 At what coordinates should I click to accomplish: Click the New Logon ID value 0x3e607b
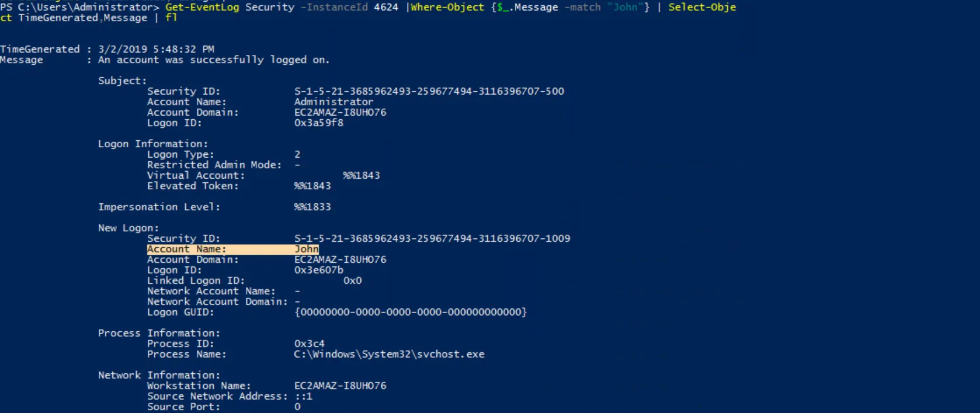point(319,270)
